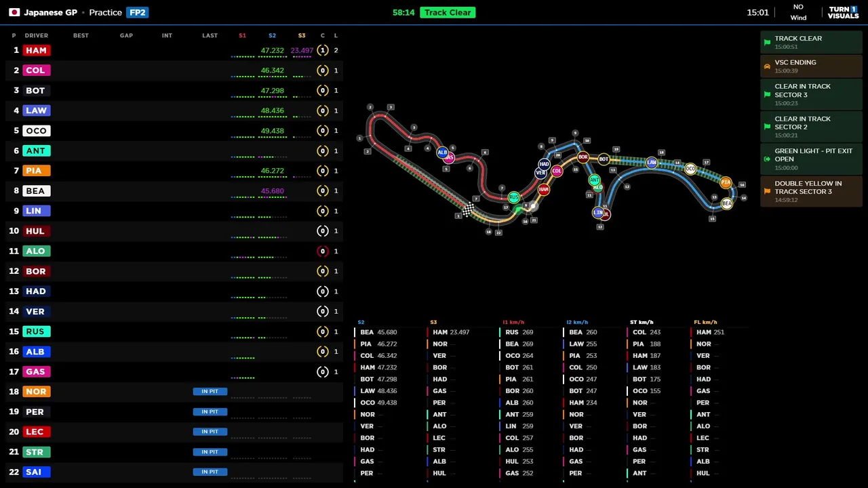The height and width of the screenshot is (488, 868).
Task: Select the COL car marker on track map
Action: (x=557, y=171)
